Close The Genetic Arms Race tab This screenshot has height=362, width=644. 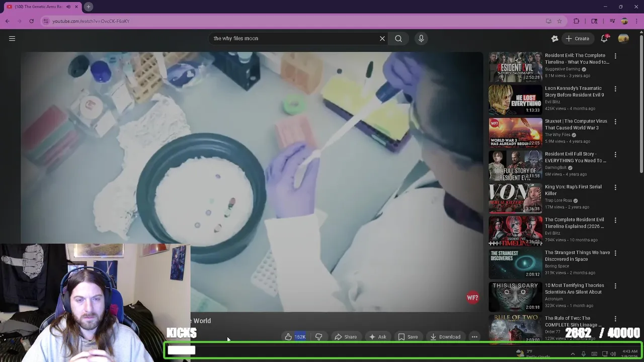[x=76, y=7]
